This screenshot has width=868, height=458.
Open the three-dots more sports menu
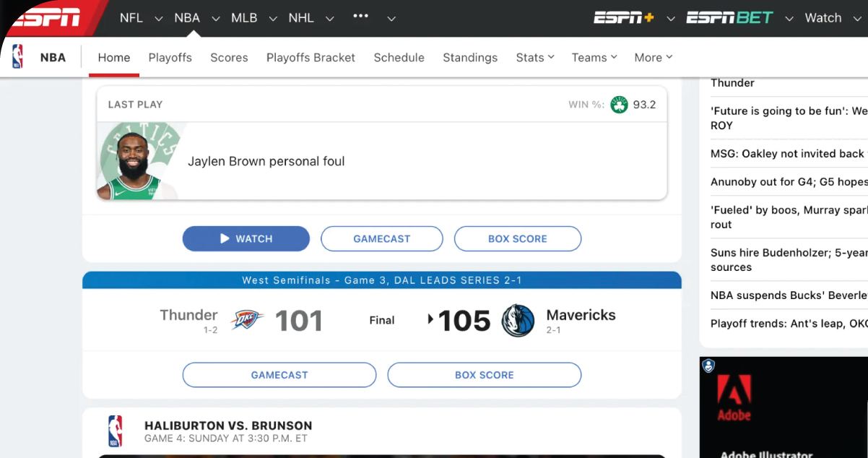click(x=360, y=17)
